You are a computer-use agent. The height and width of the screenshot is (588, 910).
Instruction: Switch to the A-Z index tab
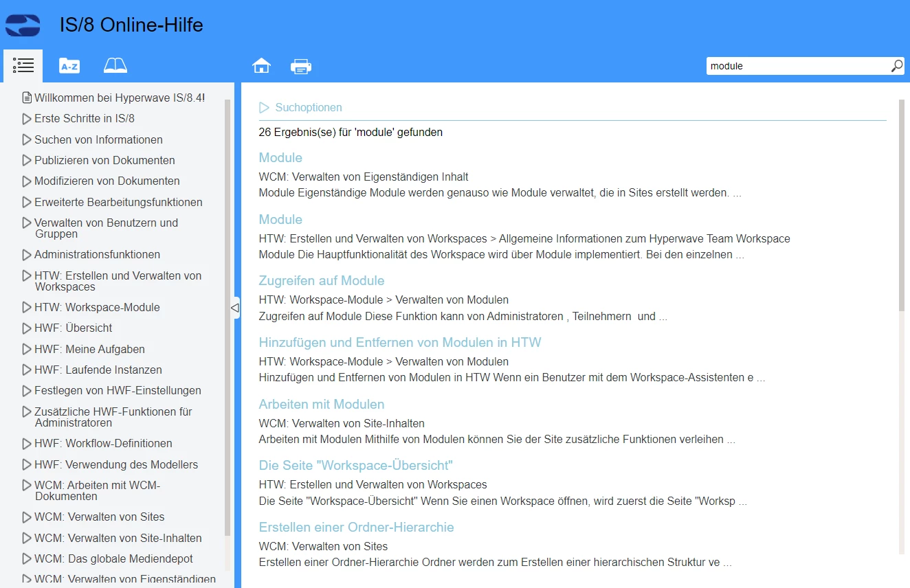pos(69,66)
